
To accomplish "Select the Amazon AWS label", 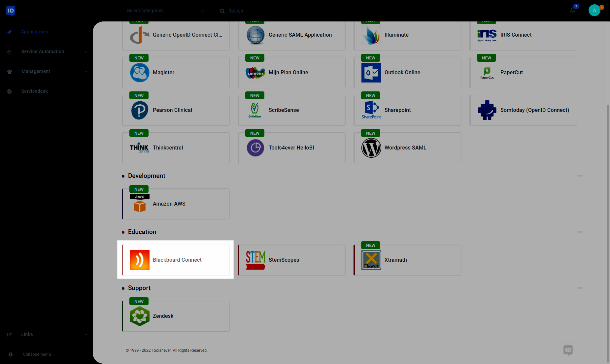I will (x=169, y=204).
